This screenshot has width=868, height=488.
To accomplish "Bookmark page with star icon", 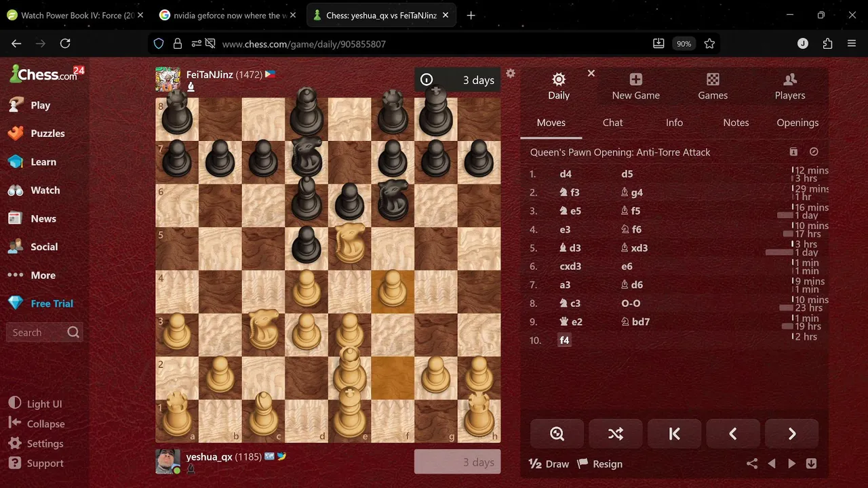I will (x=709, y=43).
